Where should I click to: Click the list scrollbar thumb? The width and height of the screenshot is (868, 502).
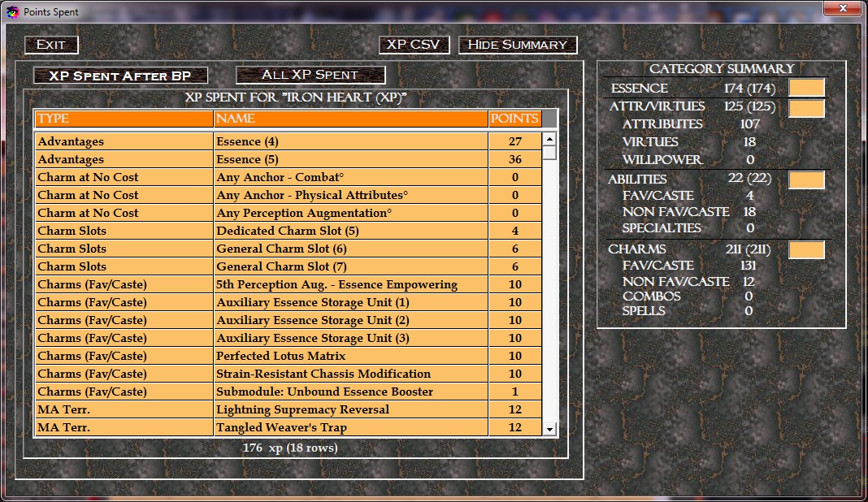point(549,153)
